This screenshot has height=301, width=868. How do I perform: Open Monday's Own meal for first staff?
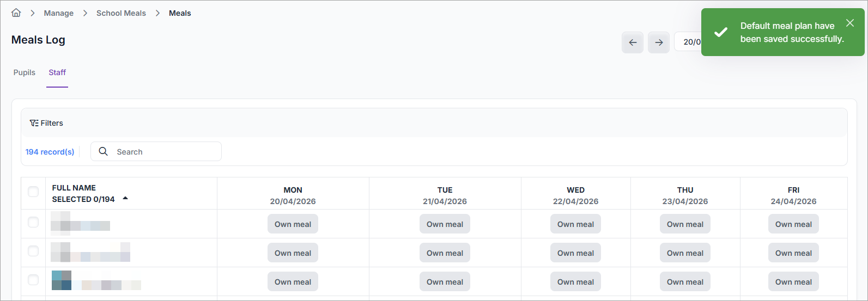[293, 224]
